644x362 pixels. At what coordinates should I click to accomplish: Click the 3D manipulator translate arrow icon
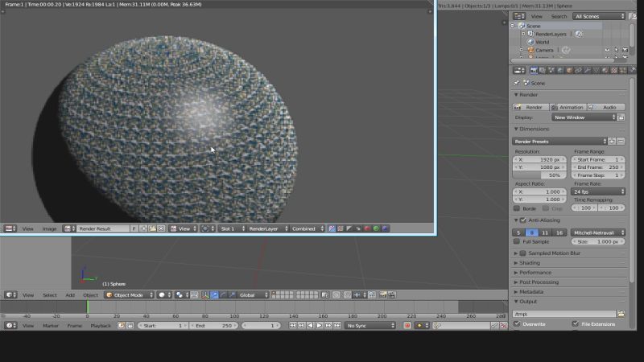(x=214, y=295)
